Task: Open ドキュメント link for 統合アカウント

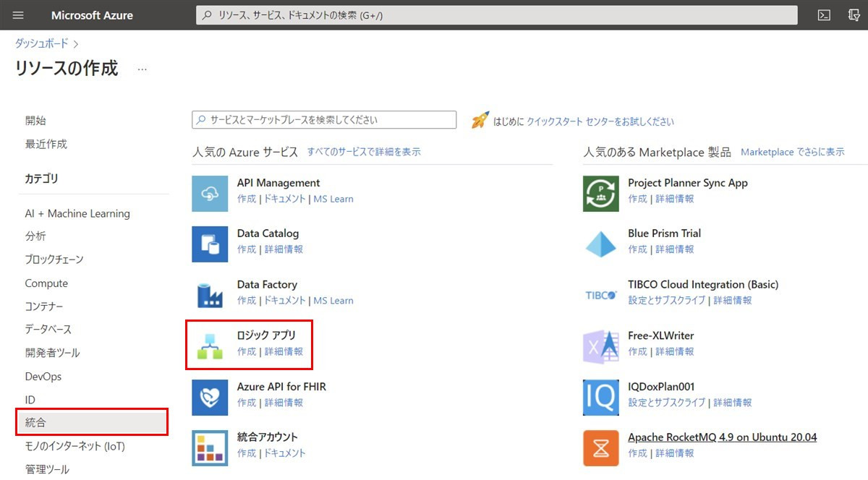Action: coord(285,453)
